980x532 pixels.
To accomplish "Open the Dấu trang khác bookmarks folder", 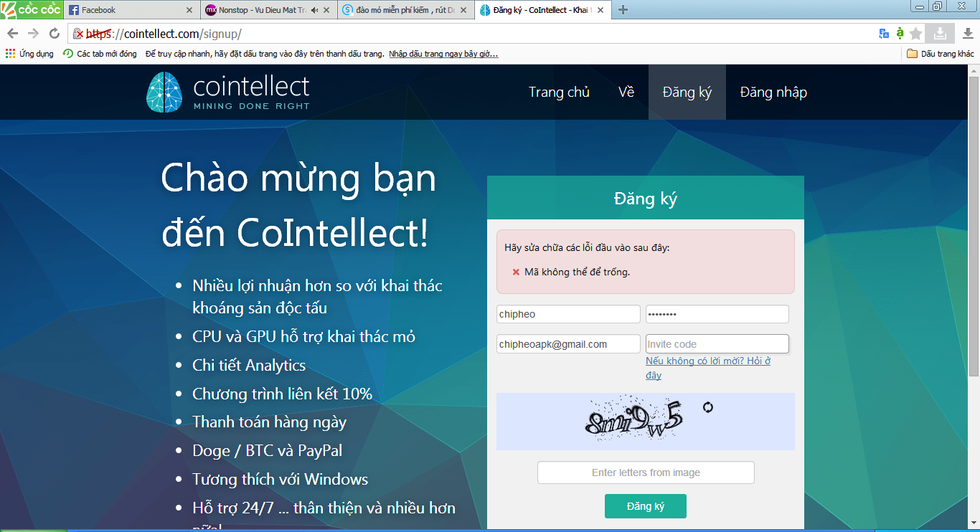I will point(941,54).
